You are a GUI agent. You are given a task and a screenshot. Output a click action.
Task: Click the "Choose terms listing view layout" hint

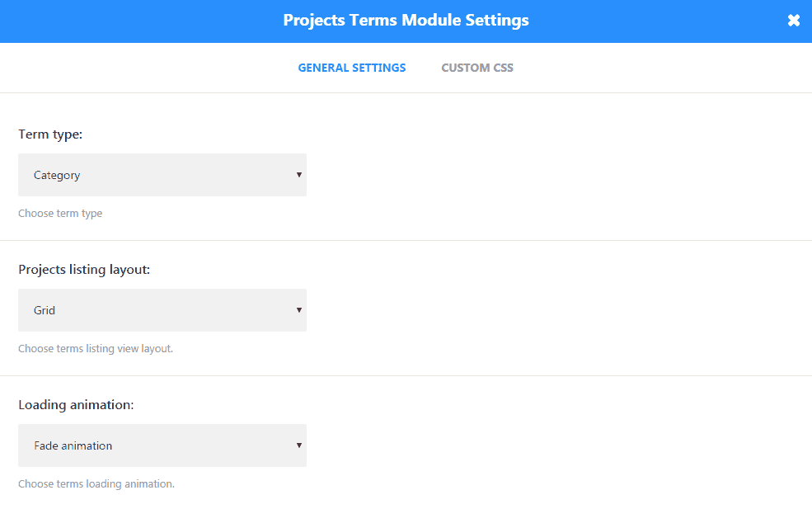(x=96, y=348)
